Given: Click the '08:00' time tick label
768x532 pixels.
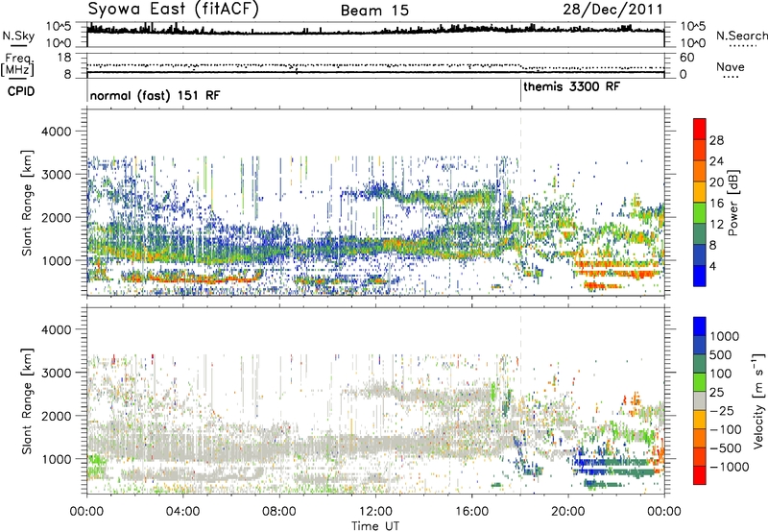Looking at the screenshot, I should tap(278, 512).
